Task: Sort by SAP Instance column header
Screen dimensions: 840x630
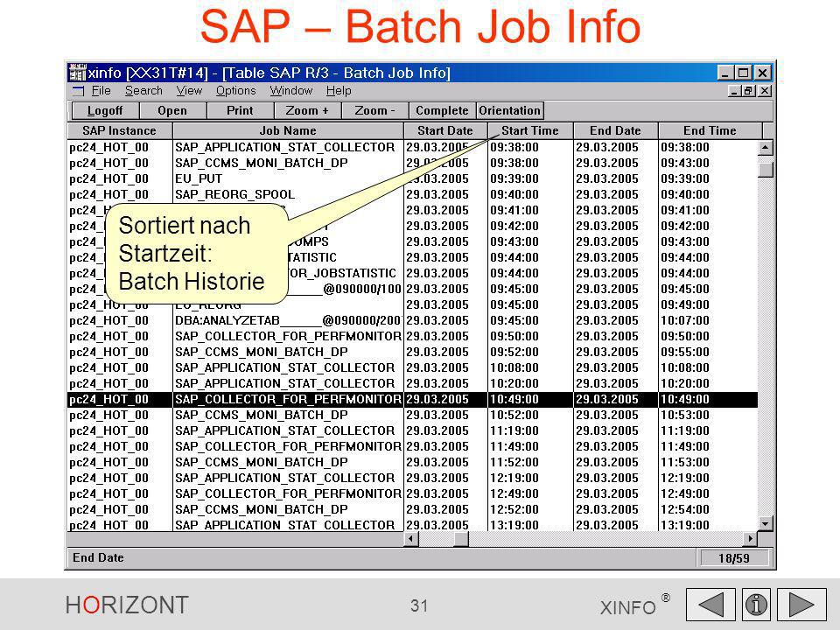Action: tap(120, 130)
